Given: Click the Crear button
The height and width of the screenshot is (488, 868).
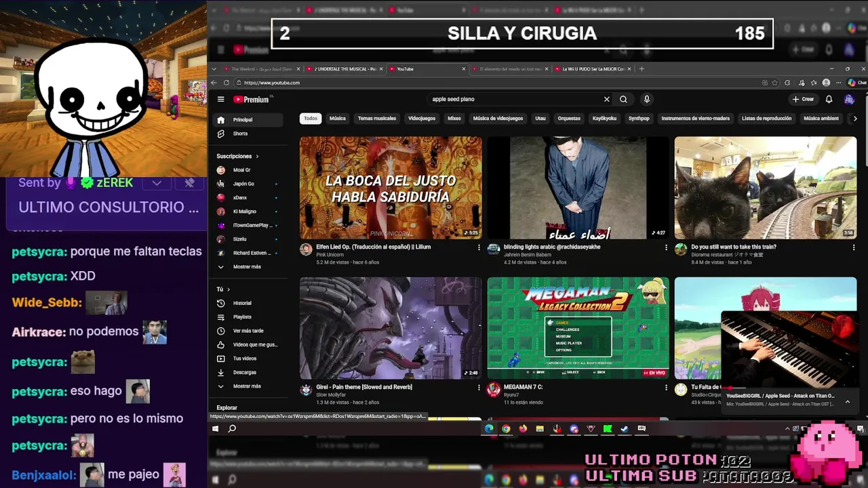Looking at the screenshot, I should (803, 99).
